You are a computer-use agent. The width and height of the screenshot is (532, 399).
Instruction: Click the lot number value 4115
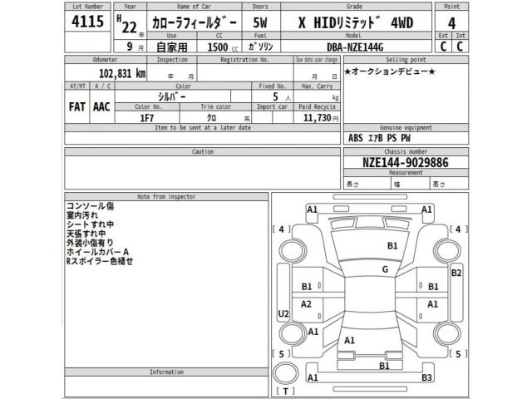coord(87,22)
